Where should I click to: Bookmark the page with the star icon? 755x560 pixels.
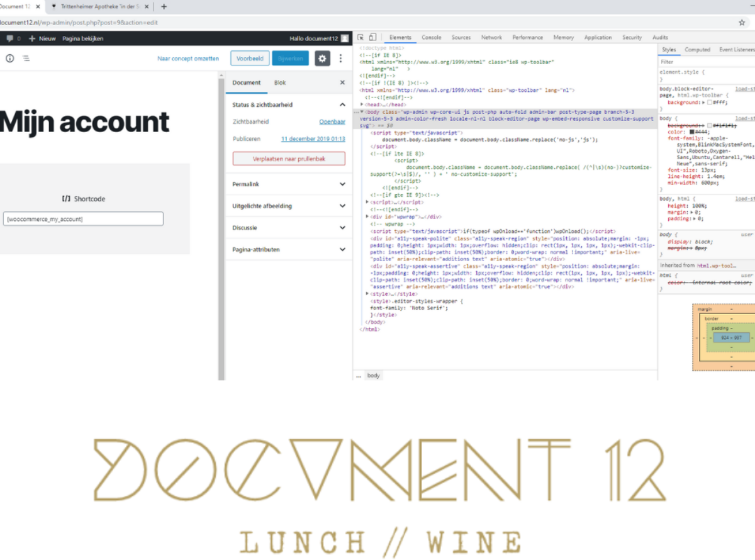click(x=742, y=23)
